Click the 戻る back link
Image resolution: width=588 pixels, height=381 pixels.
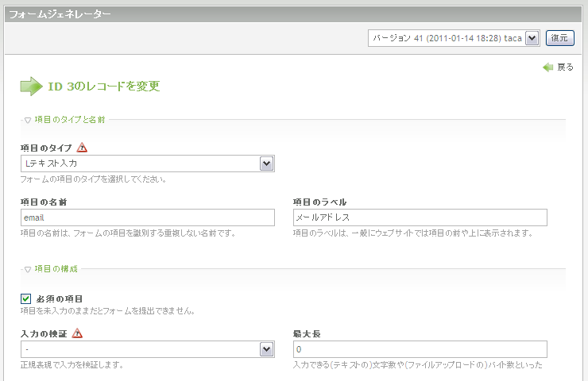click(565, 67)
